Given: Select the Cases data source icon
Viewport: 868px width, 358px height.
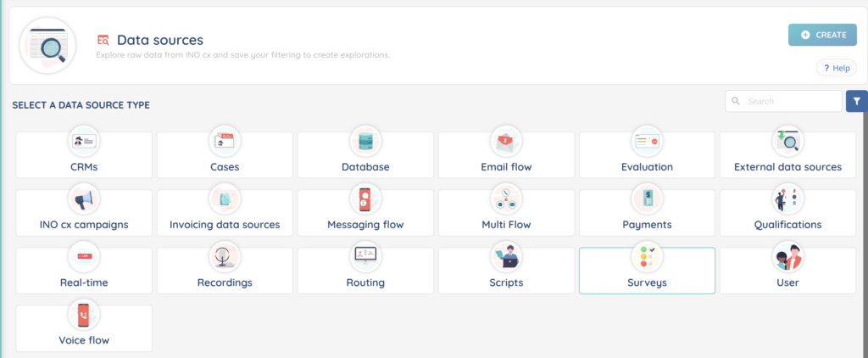Looking at the screenshot, I should [x=225, y=141].
